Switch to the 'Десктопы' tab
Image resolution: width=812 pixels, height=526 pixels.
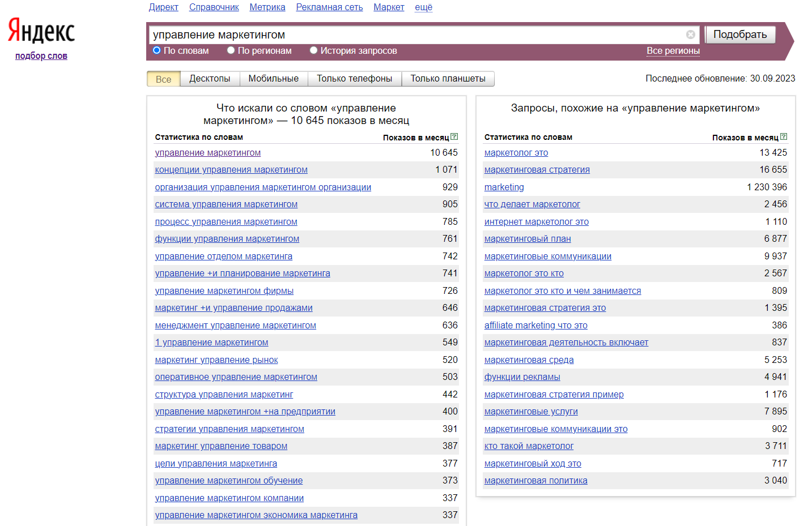coord(210,79)
